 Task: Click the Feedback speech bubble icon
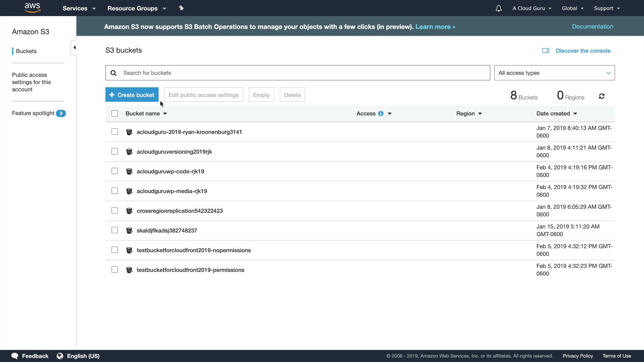(15, 356)
